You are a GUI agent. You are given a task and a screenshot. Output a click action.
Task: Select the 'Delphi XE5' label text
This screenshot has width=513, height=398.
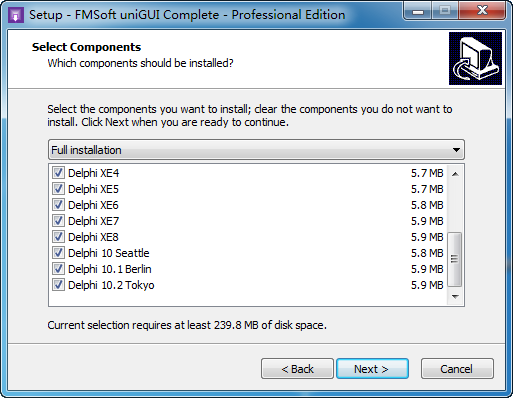(93, 189)
